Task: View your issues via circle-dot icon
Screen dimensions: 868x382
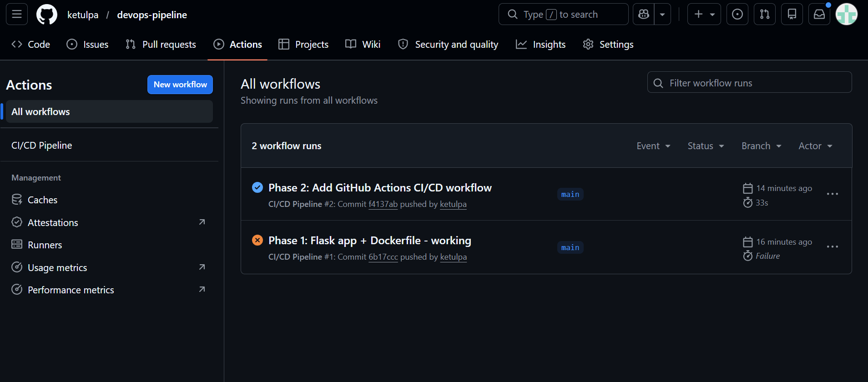Action: tap(737, 14)
